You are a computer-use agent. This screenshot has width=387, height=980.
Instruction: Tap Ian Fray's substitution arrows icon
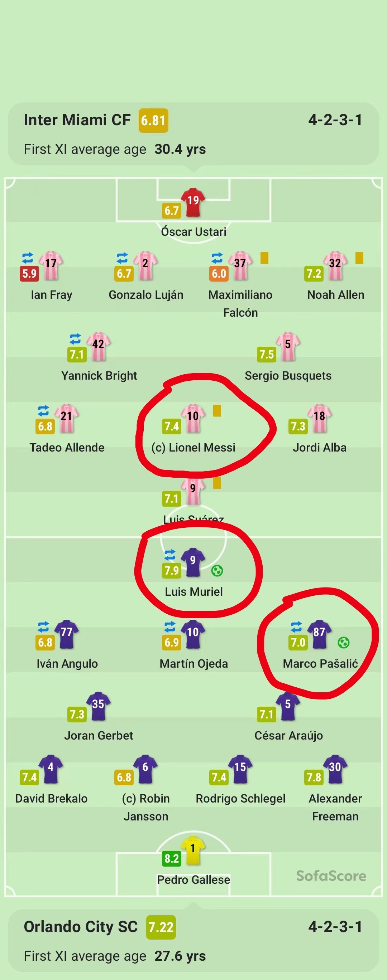(28, 258)
